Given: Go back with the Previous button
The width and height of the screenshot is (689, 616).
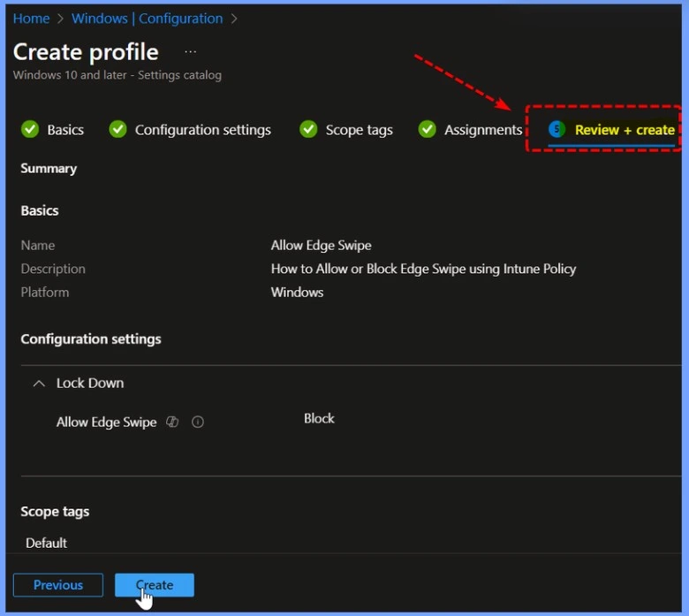Looking at the screenshot, I should pyautogui.click(x=58, y=585).
